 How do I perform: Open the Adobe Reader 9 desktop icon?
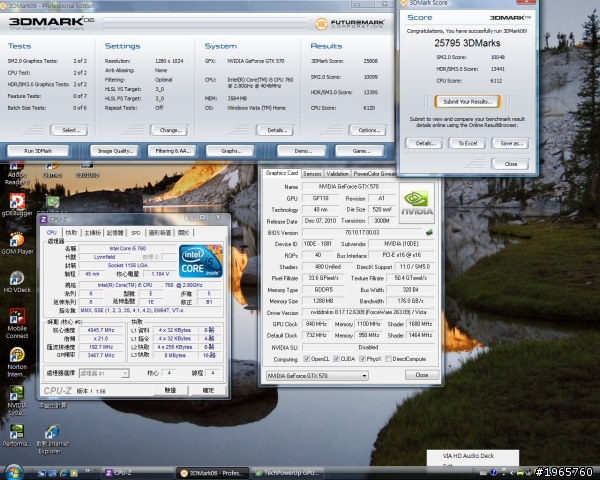click(17, 174)
